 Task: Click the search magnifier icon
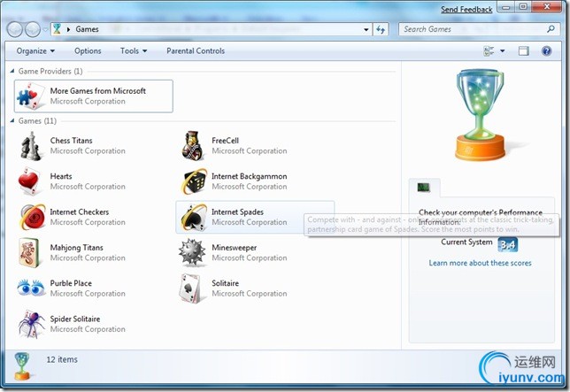click(x=551, y=29)
